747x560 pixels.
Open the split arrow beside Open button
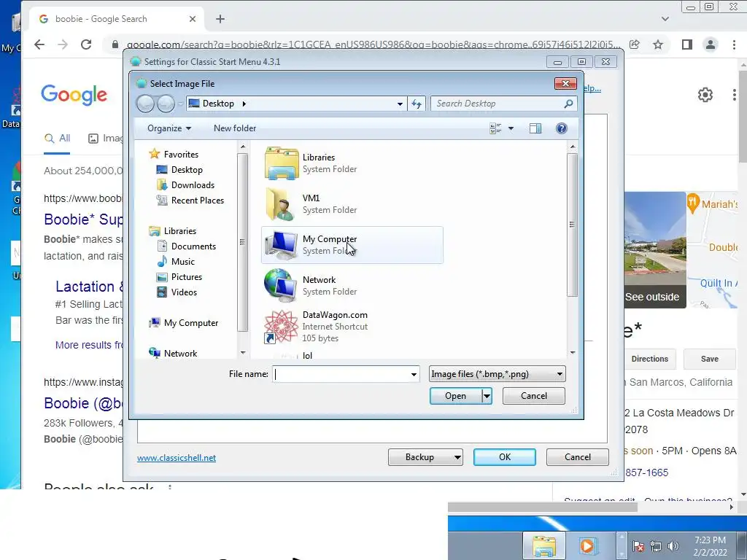(x=487, y=396)
